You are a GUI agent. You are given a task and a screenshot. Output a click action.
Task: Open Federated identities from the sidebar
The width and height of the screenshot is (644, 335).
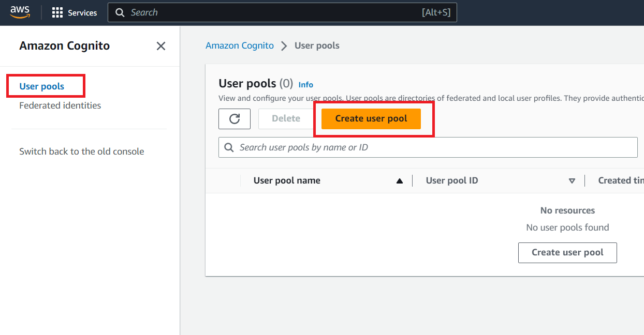(x=60, y=105)
